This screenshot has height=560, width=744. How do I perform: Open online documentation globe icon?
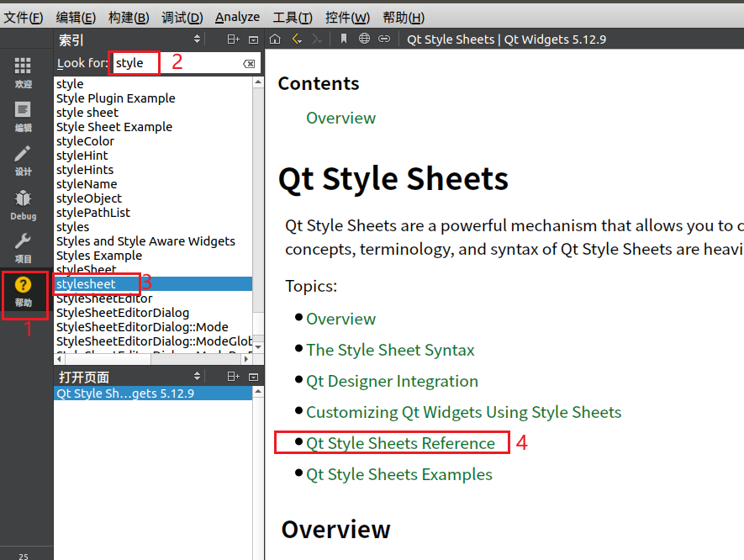pos(364,39)
